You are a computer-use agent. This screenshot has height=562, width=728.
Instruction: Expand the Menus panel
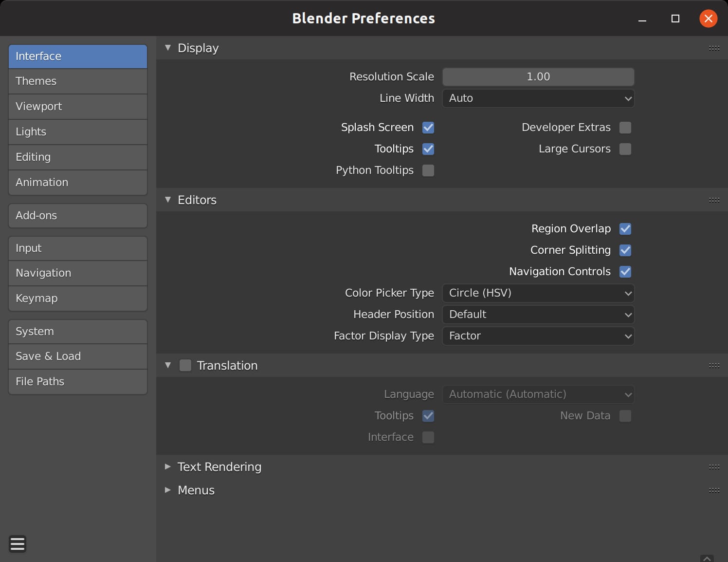coord(168,490)
